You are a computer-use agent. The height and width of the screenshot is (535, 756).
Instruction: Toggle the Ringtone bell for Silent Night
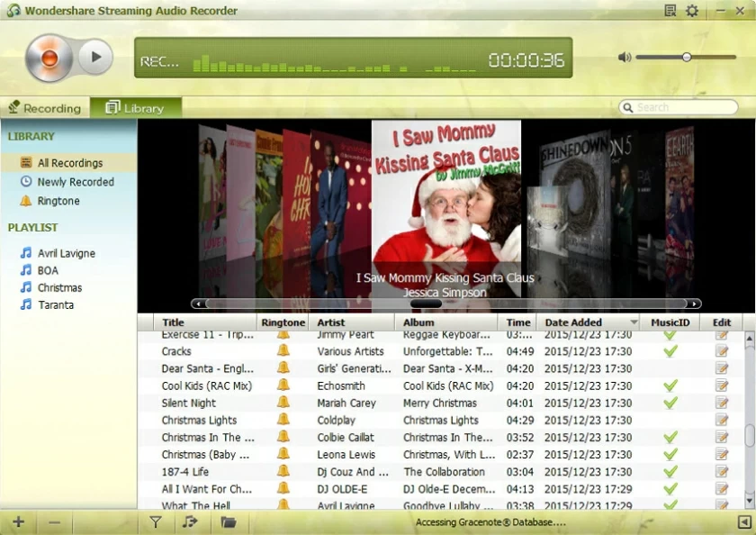point(283,404)
